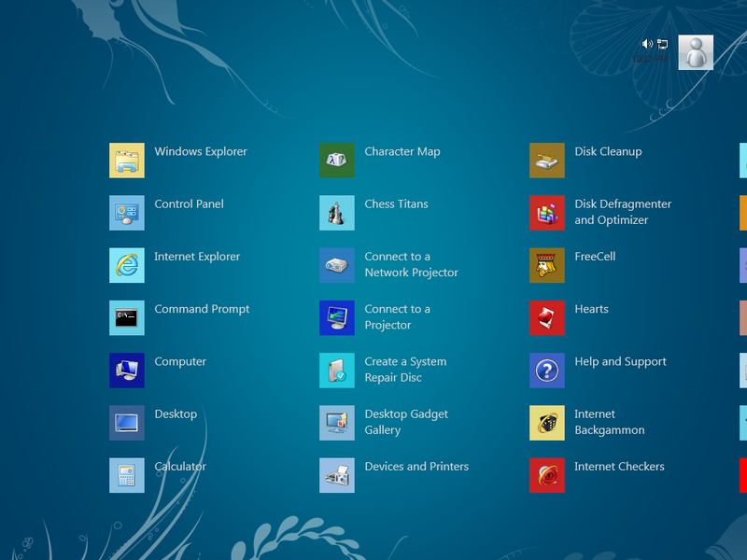Open the user account picture
The height and width of the screenshot is (560, 747).
tap(696, 52)
